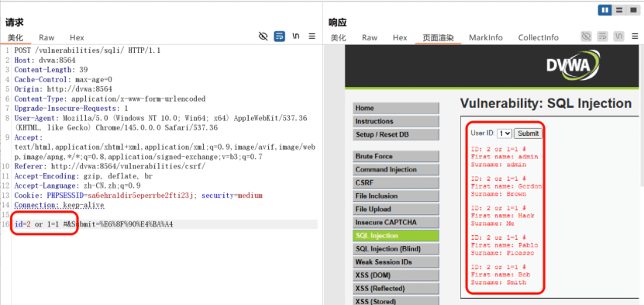
Task: Click the Cache-Control: max-age=0 header line
Action: click(x=64, y=80)
